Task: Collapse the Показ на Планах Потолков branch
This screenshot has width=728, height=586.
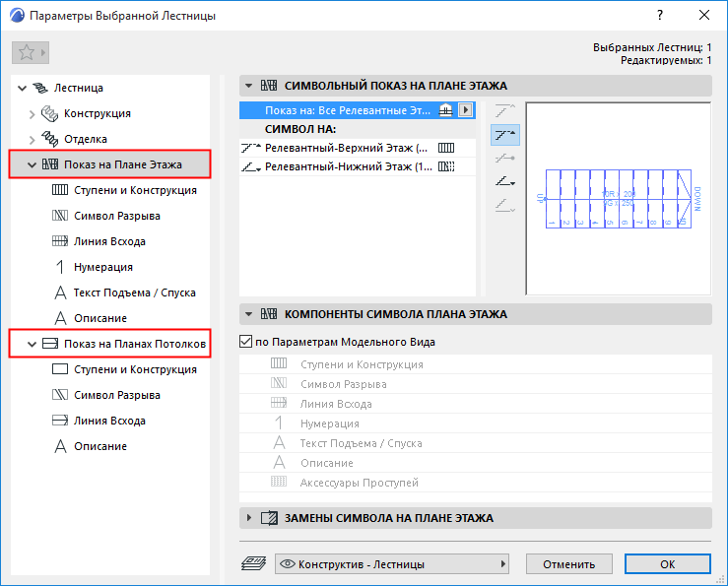Action: [x=32, y=344]
